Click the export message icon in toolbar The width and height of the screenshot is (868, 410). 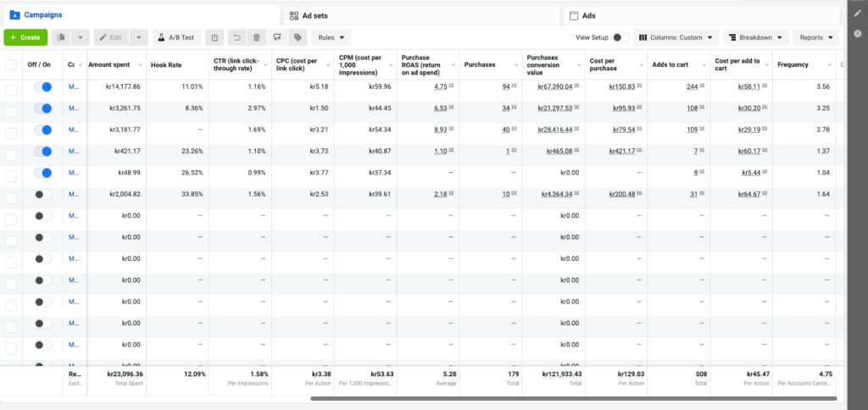[276, 37]
